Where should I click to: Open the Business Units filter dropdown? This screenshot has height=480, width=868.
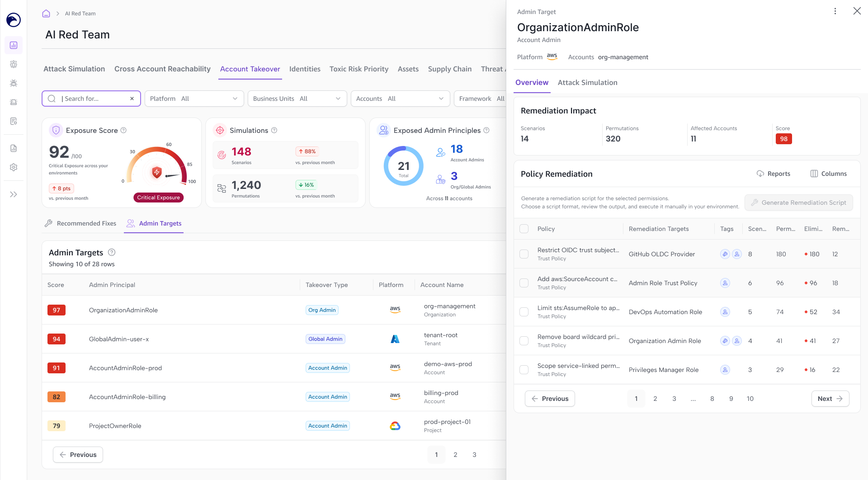[x=297, y=99]
